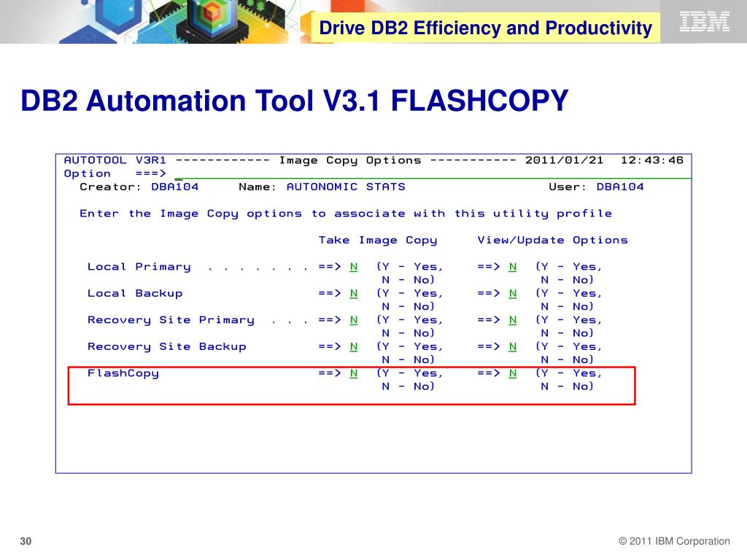This screenshot has width=747, height=560.
Task: Select the User value DBA104
Action: click(x=620, y=187)
